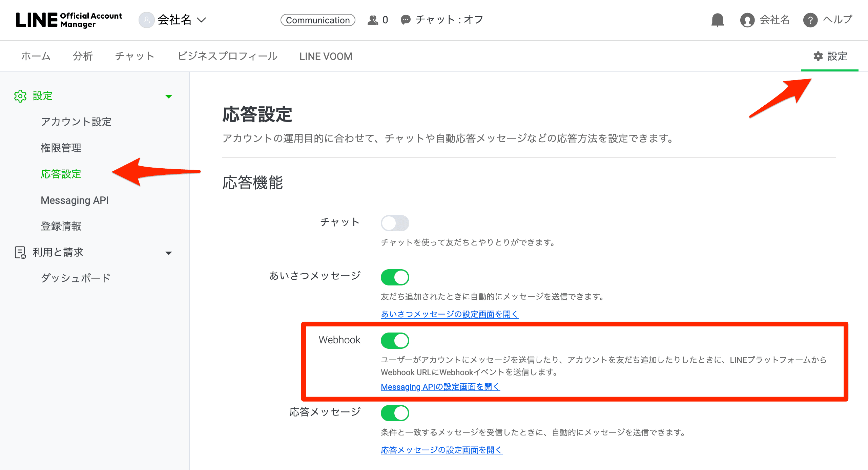The image size is (868, 470).
Task: Select Messaging API in the sidebar
Action: click(75, 200)
